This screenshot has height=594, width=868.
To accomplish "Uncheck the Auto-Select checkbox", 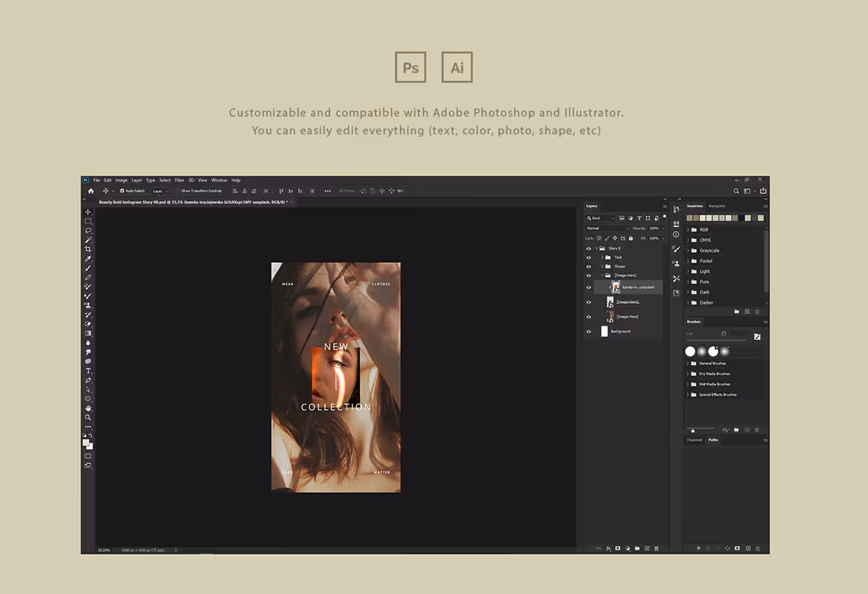I will pyautogui.click(x=122, y=191).
